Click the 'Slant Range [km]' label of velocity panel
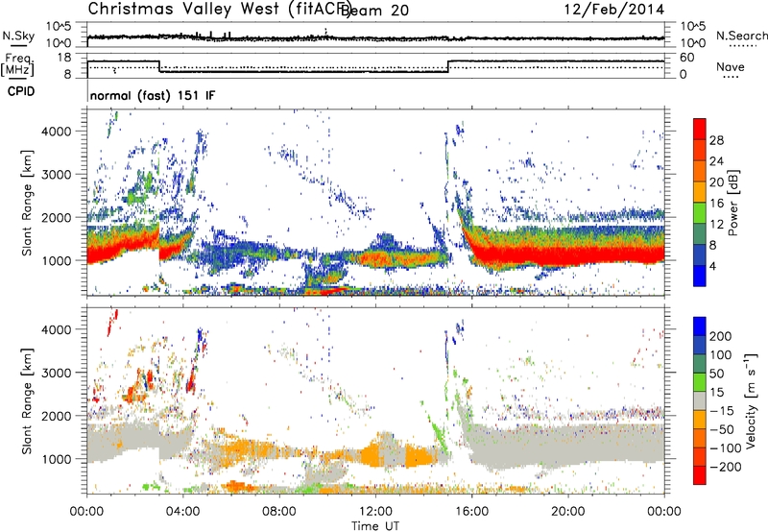Viewport: 768px width, 532px height. [x=27, y=401]
